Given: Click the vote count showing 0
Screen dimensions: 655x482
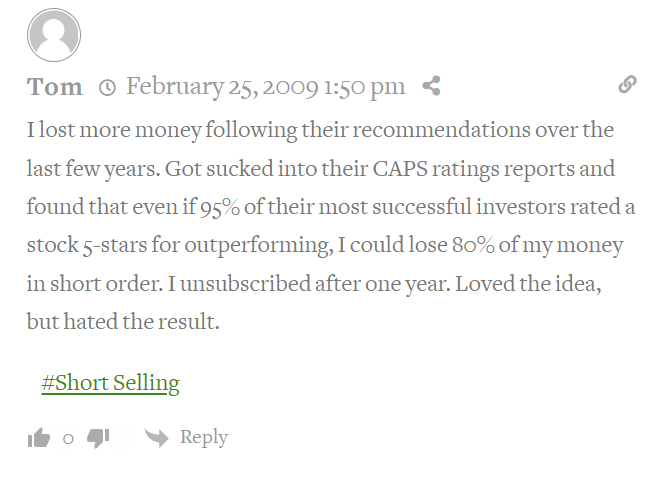Looking at the screenshot, I should pos(69,439).
